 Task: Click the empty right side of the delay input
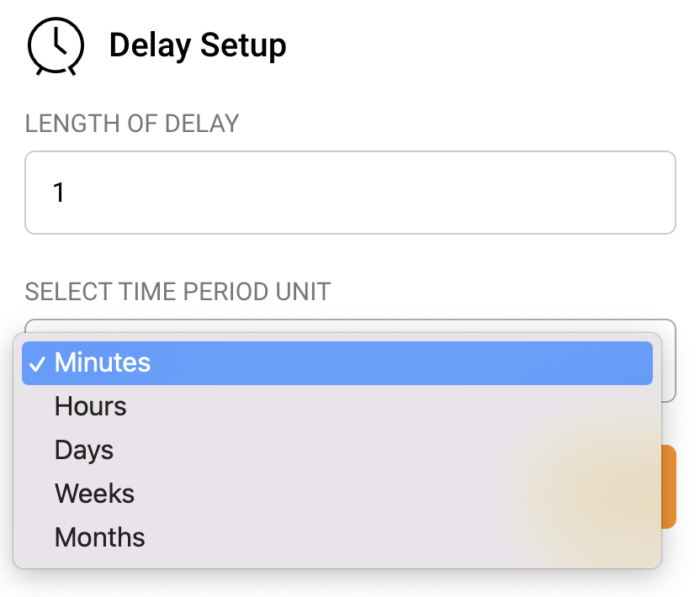coord(547,193)
